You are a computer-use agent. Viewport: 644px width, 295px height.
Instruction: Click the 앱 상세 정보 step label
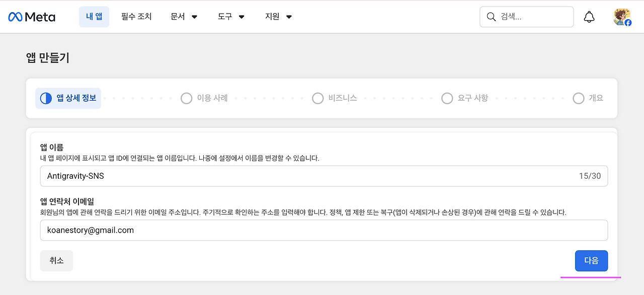click(76, 98)
